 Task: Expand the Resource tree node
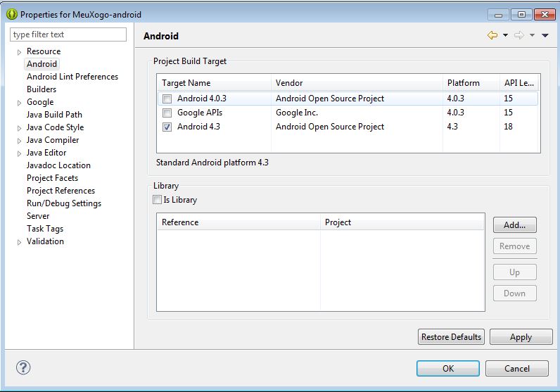pos(19,52)
